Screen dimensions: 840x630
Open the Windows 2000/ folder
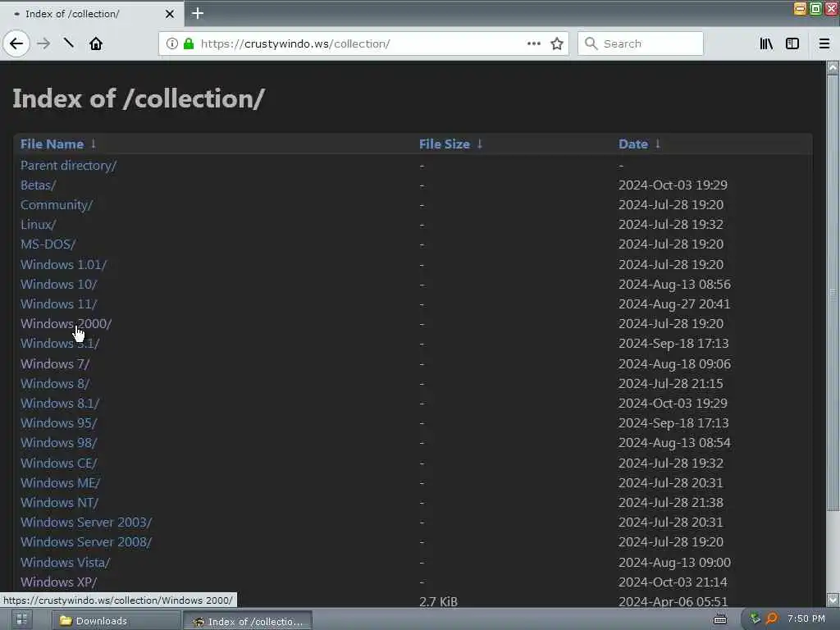66,324
